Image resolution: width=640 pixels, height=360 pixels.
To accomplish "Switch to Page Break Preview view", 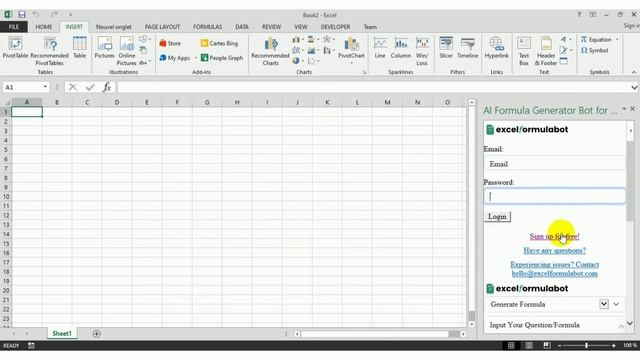I will (x=547, y=345).
